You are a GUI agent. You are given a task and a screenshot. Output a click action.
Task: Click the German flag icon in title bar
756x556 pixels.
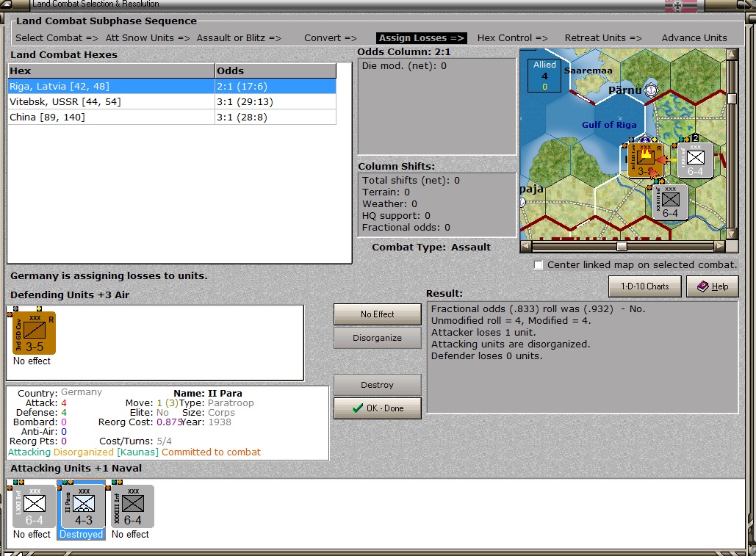(x=681, y=5)
